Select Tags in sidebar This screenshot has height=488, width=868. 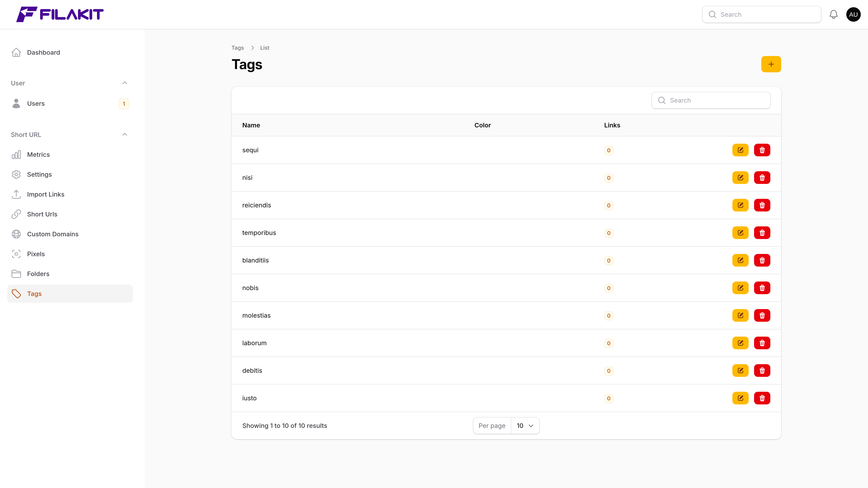coord(70,294)
